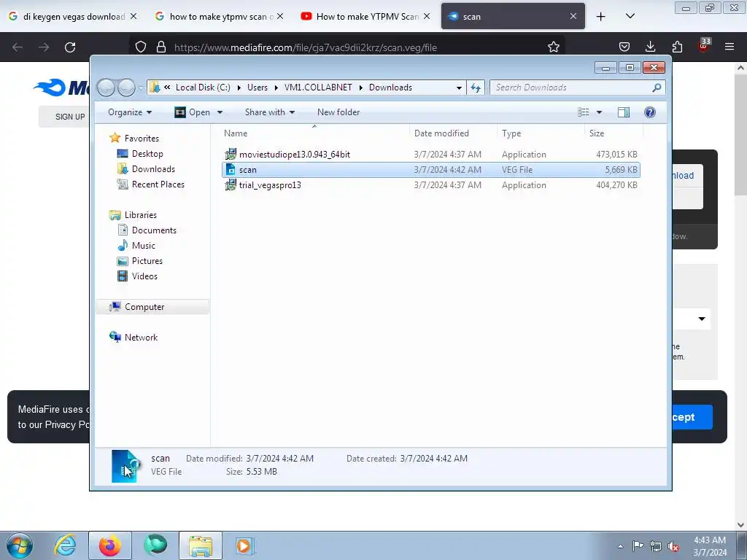Open Music library
747x560 pixels.
tap(144, 245)
